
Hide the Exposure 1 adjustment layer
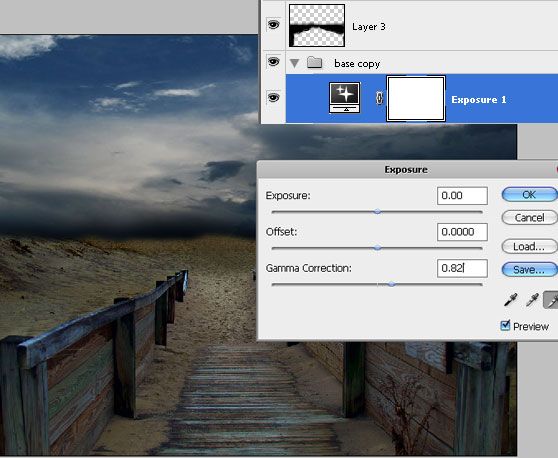click(273, 97)
